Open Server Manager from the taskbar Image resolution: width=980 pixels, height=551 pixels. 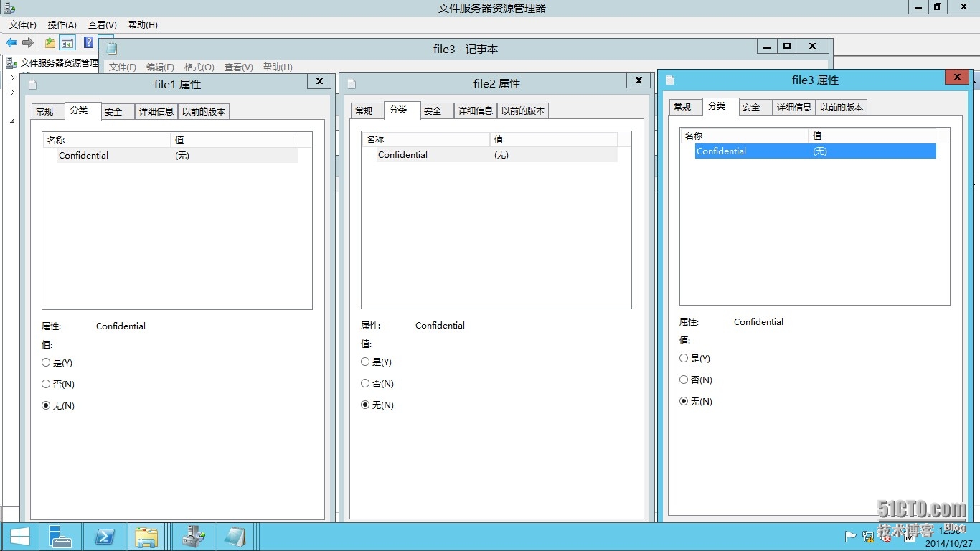click(60, 537)
